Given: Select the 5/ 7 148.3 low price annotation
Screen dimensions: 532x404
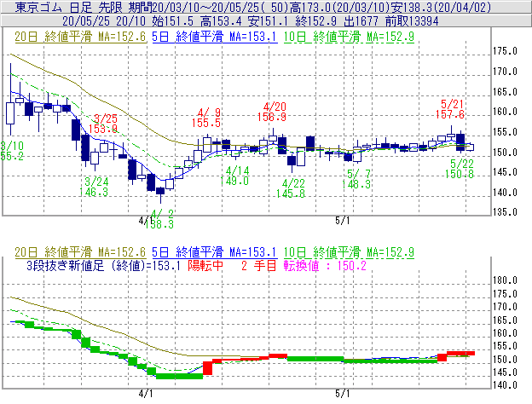Looking at the screenshot, I should (x=356, y=179).
